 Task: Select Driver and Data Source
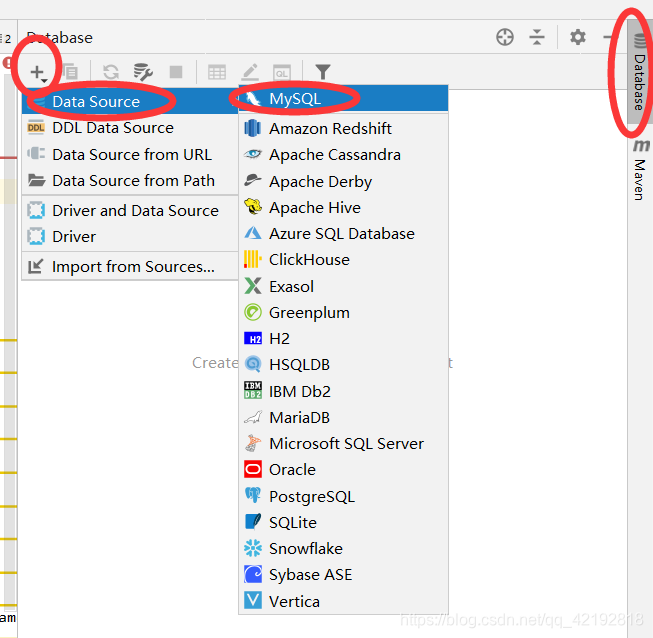coord(130,211)
